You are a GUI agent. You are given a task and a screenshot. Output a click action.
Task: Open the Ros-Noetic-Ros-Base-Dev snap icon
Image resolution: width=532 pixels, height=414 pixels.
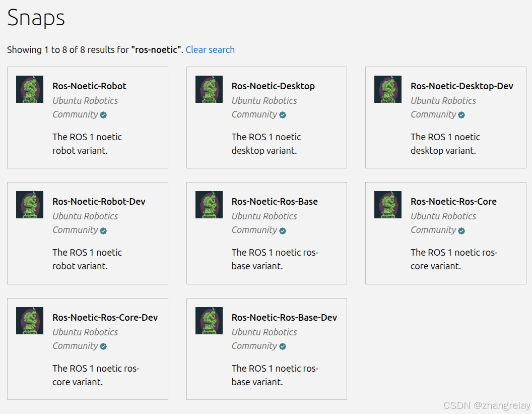209,321
